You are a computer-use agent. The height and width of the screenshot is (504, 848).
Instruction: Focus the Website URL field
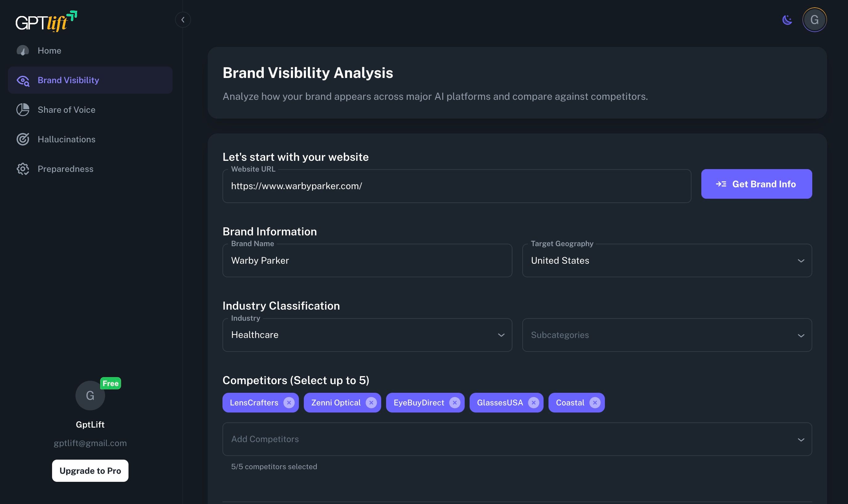[x=456, y=186]
